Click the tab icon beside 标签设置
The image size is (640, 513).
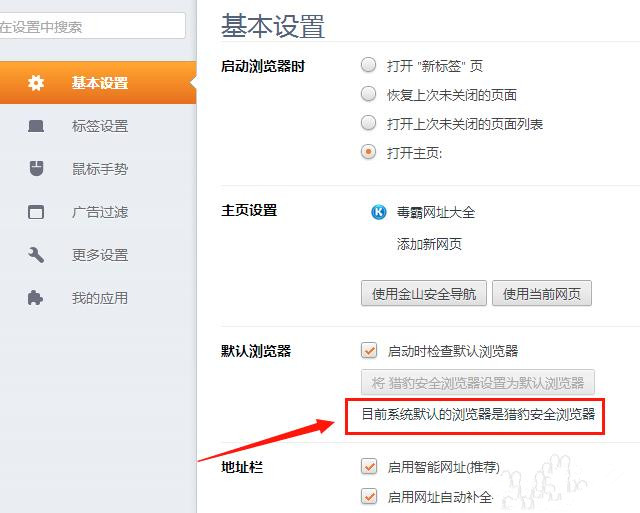coord(36,126)
